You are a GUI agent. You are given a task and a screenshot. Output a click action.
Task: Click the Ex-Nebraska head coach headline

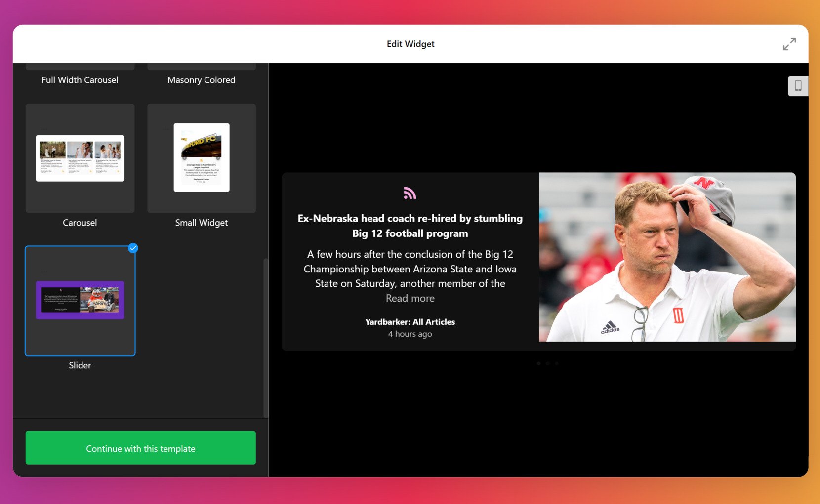(410, 226)
